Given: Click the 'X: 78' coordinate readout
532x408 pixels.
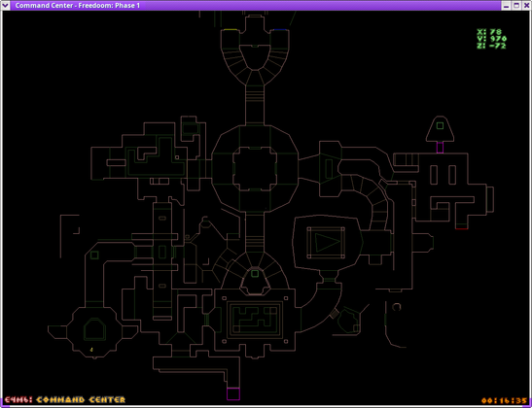Looking at the screenshot, I should pos(489,32).
